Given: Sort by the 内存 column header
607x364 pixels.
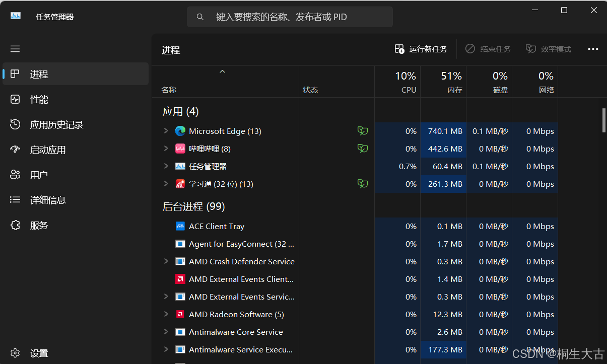Looking at the screenshot, I should coord(443,82).
